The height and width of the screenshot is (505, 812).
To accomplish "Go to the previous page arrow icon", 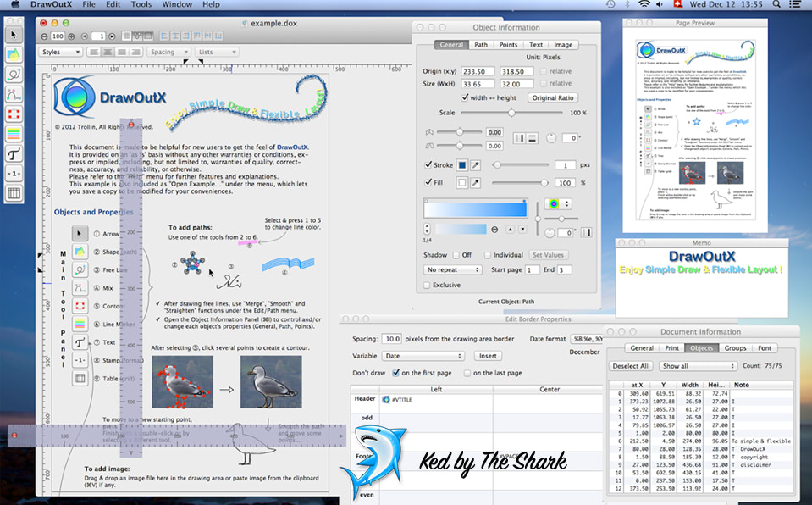I will 85,36.
